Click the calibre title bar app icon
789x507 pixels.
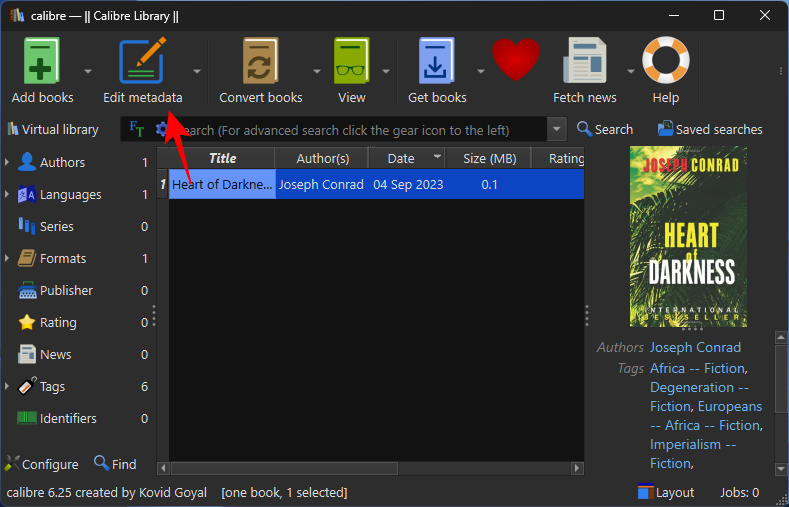coord(17,16)
